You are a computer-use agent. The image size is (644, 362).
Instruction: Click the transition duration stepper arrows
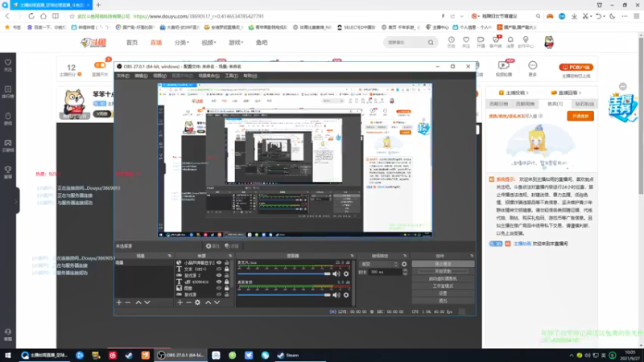[x=405, y=272]
